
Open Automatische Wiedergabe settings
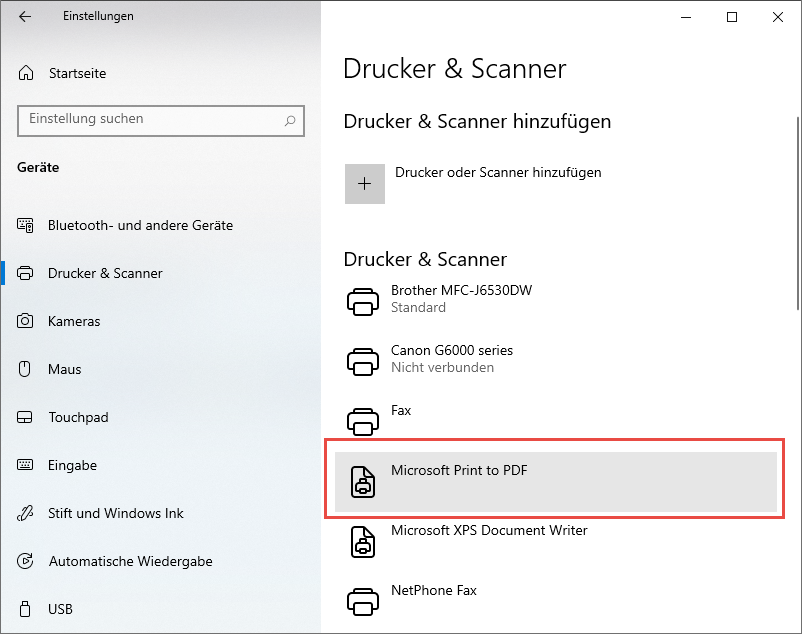130,561
